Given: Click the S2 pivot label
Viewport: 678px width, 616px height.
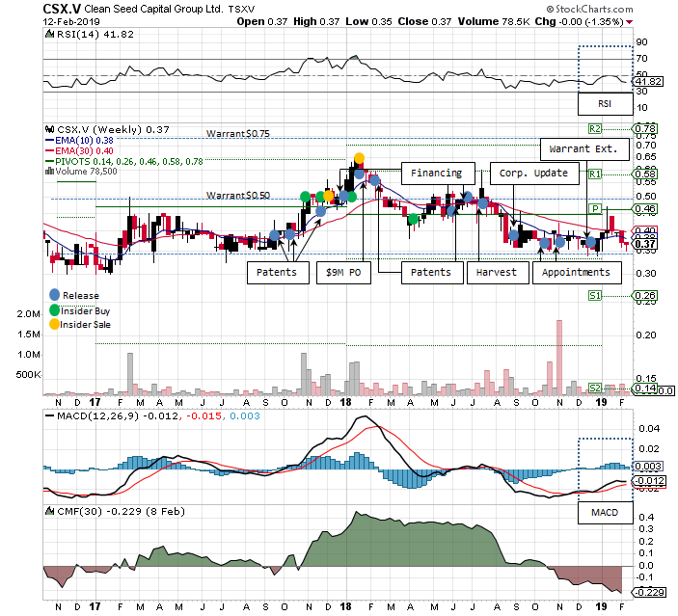Looking at the screenshot, I should 595,388.
